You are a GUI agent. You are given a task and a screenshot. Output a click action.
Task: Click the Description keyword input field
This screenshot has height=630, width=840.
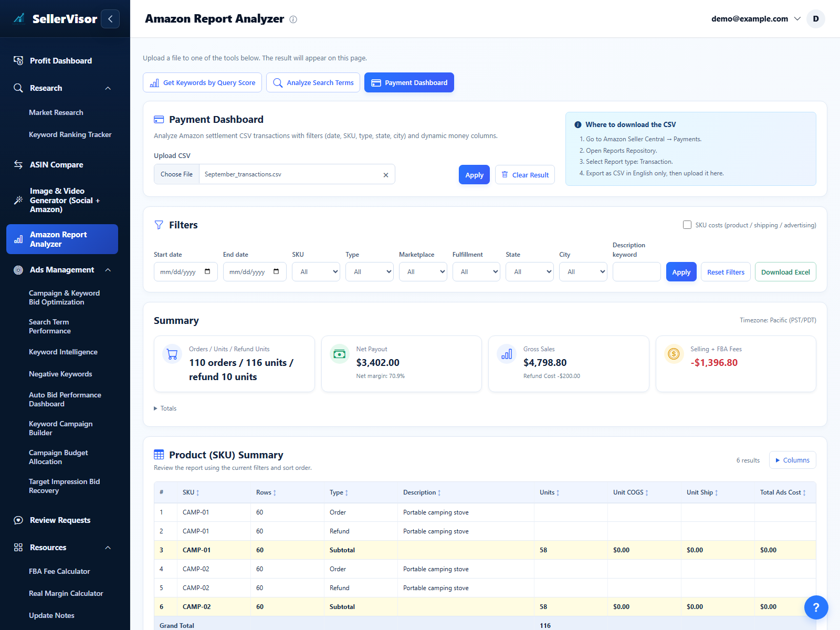[x=636, y=271]
